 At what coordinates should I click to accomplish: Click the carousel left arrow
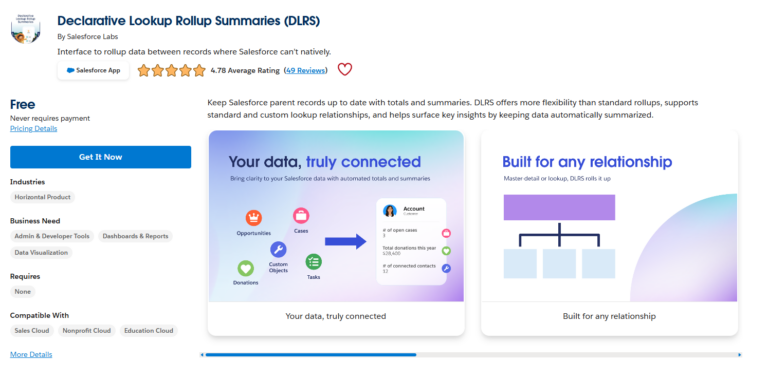(202, 355)
